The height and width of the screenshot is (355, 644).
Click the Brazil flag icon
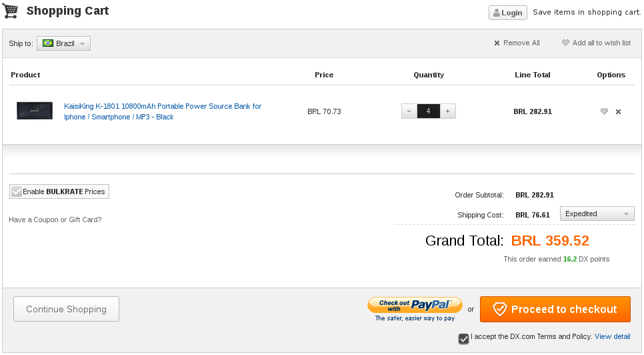(x=48, y=43)
